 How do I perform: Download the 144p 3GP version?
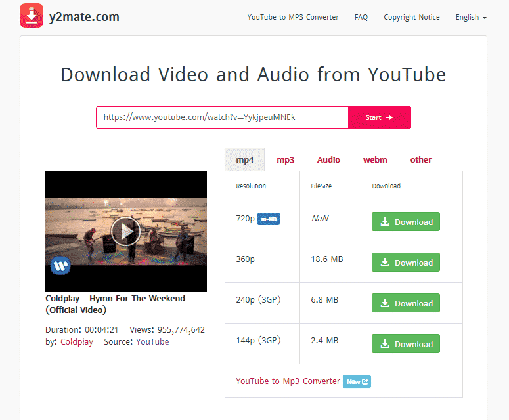click(x=406, y=344)
